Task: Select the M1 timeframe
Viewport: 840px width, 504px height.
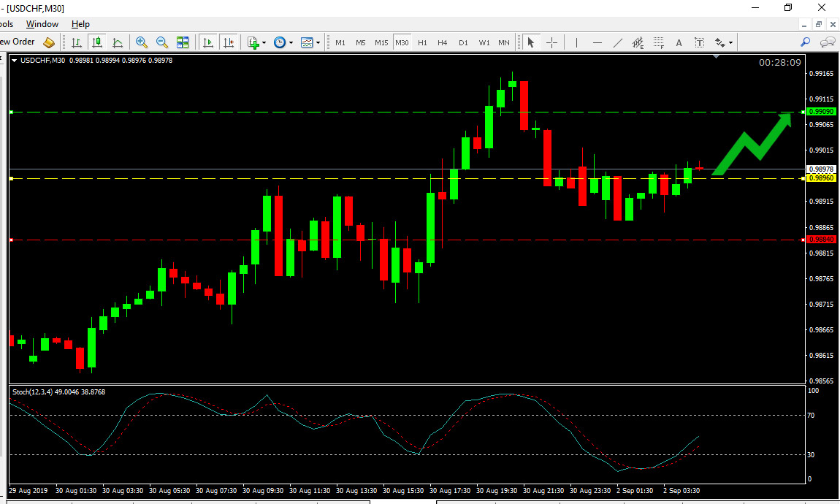Action: [x=340, y=42]
